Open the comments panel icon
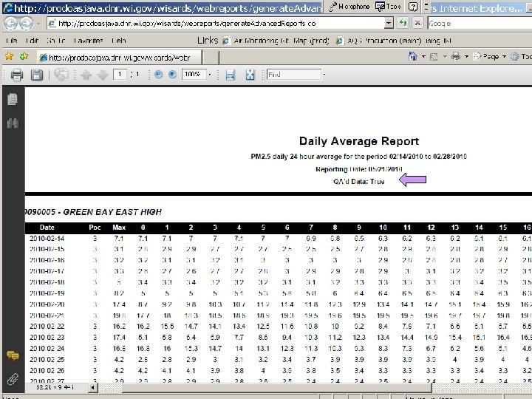532x399 pixels. [13, 355]
